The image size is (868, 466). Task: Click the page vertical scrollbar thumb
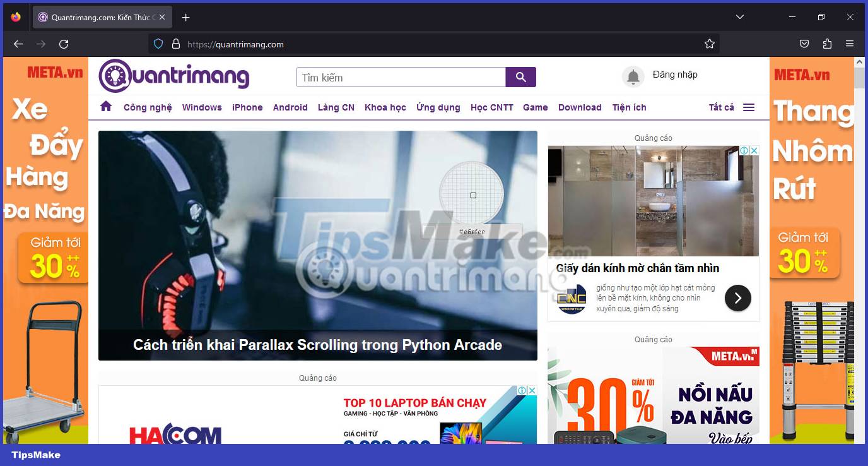click(859, 78)
